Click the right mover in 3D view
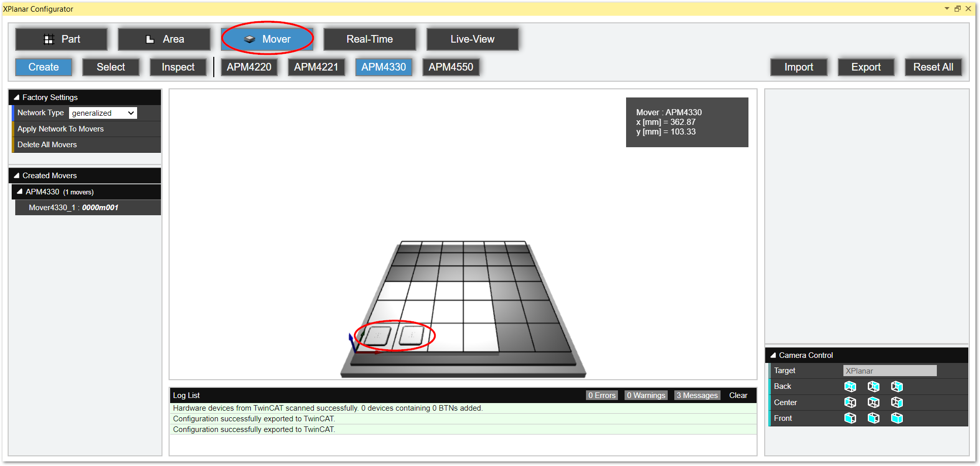Viewport: 980px width, 466px height. pyautogui.click(x=412, y=336)
